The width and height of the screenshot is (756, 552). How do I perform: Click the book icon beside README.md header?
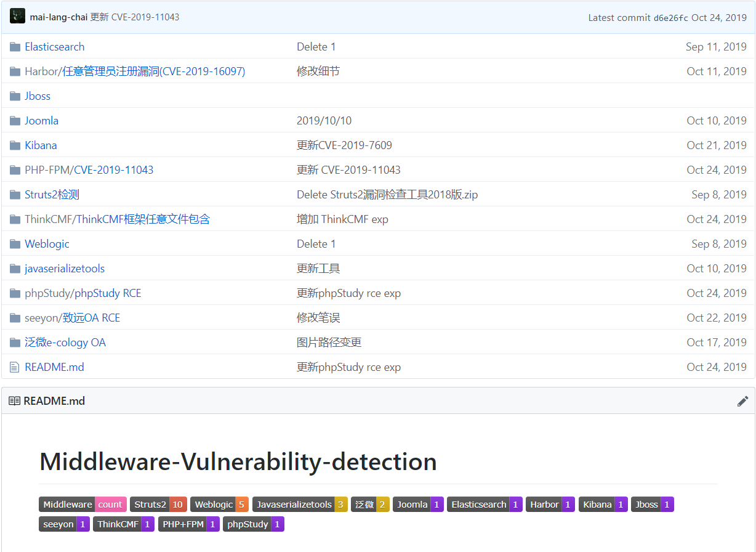[14, 400]
